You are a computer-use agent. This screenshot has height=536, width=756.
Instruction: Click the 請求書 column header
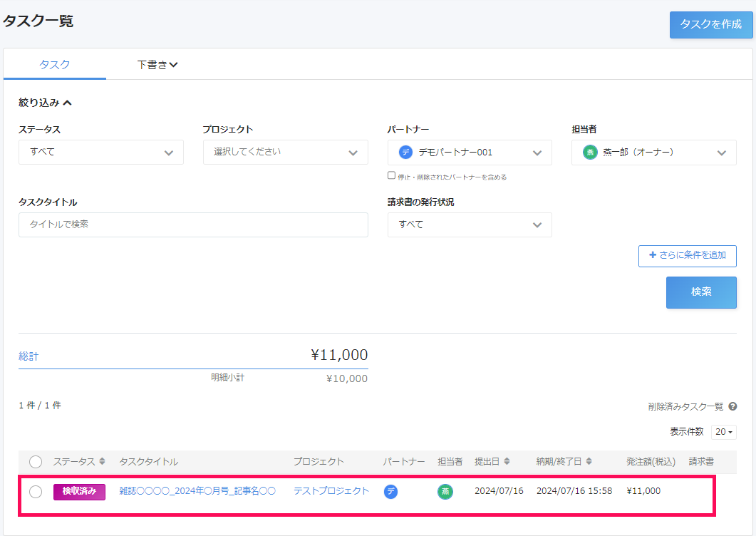[701, 462]
